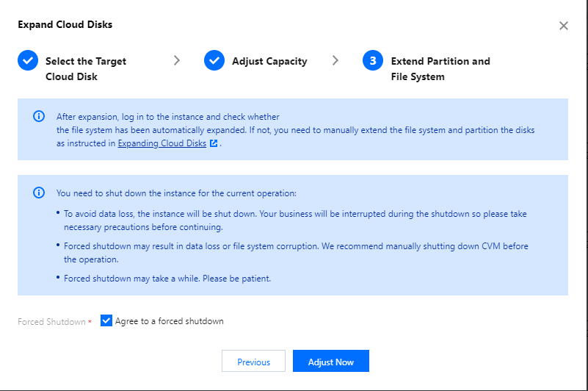588x391 pixels.
Task: Close the Expand Cloud Disks dialog
Action: 563,26
